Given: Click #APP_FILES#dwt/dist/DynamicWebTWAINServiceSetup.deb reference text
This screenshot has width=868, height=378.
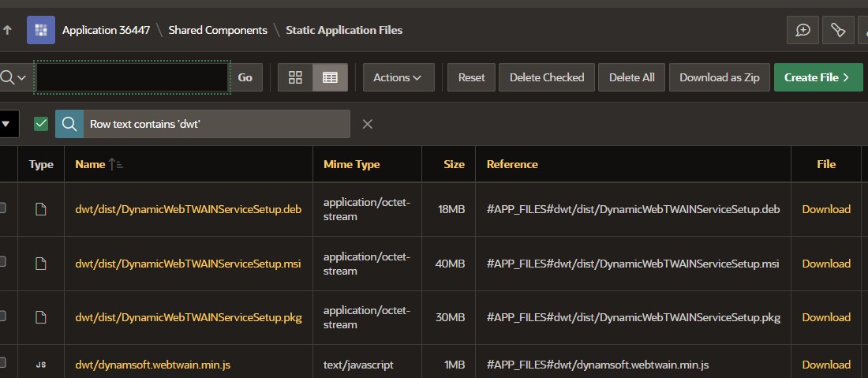Looking at the screenshot, I should coord(634,209).
